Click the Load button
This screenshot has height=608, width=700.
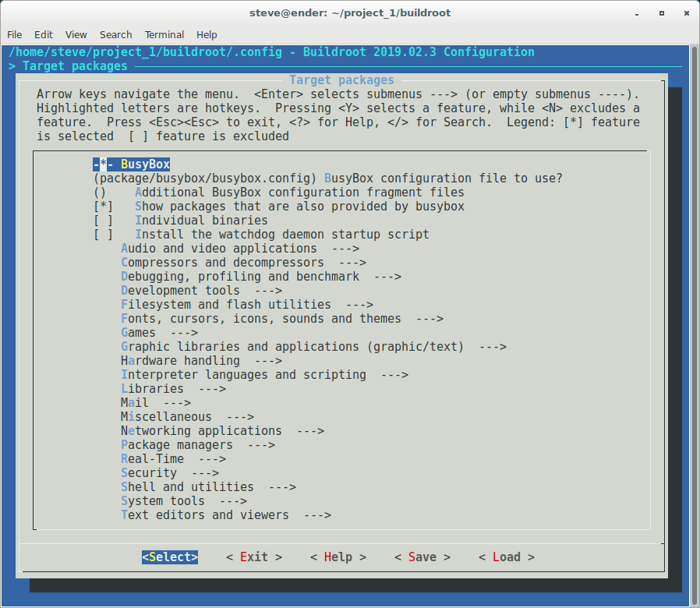pyautogui.click(x=506, y=557)
